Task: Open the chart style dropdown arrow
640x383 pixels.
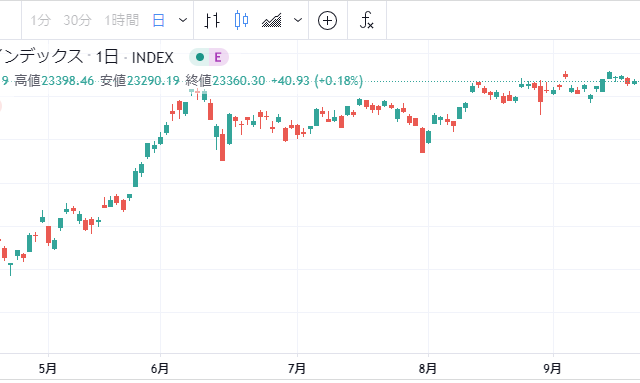Action: click(x=298, y=20)
